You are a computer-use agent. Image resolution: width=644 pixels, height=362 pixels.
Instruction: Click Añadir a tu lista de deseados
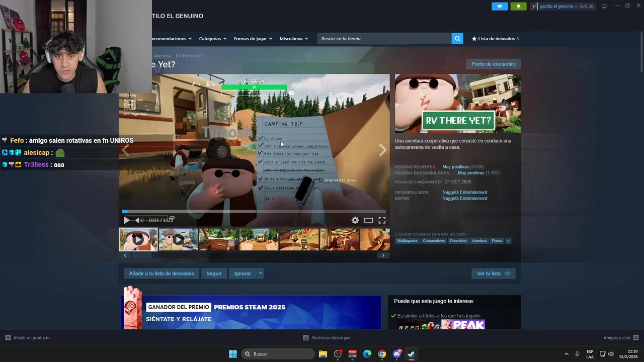click(x=162, y=274)
